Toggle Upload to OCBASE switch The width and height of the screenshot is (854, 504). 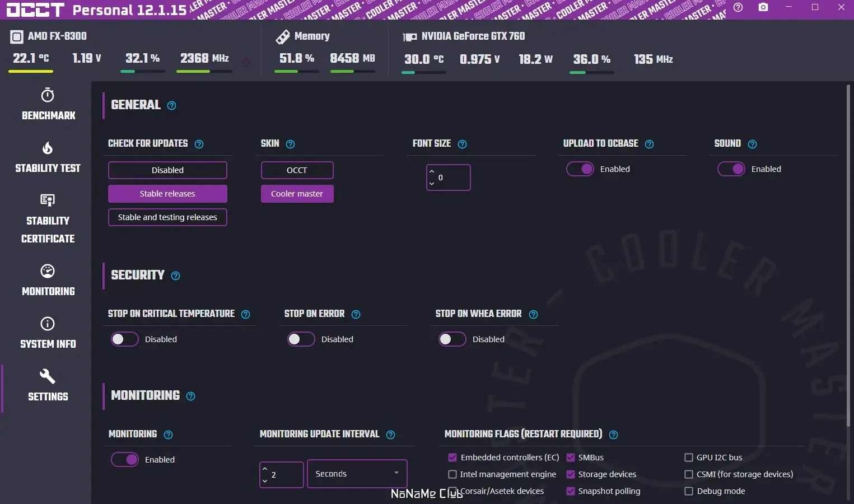click(580, 169)
